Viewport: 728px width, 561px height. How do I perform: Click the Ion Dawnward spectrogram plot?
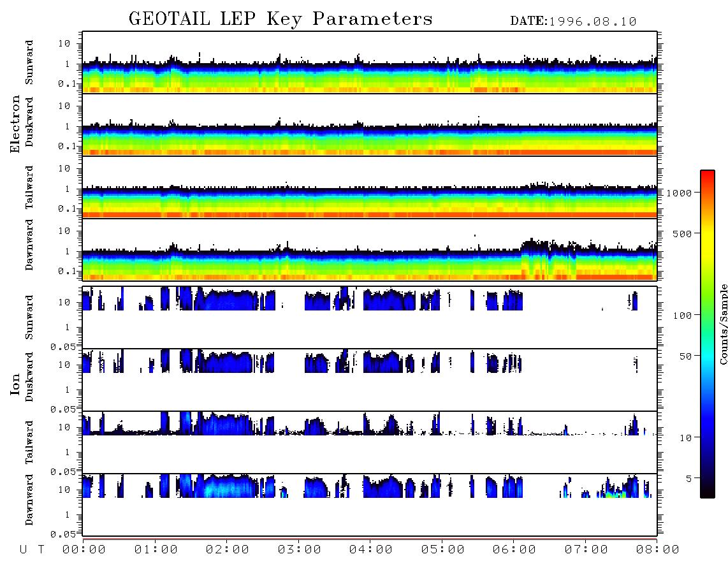(x=370, y=505)
